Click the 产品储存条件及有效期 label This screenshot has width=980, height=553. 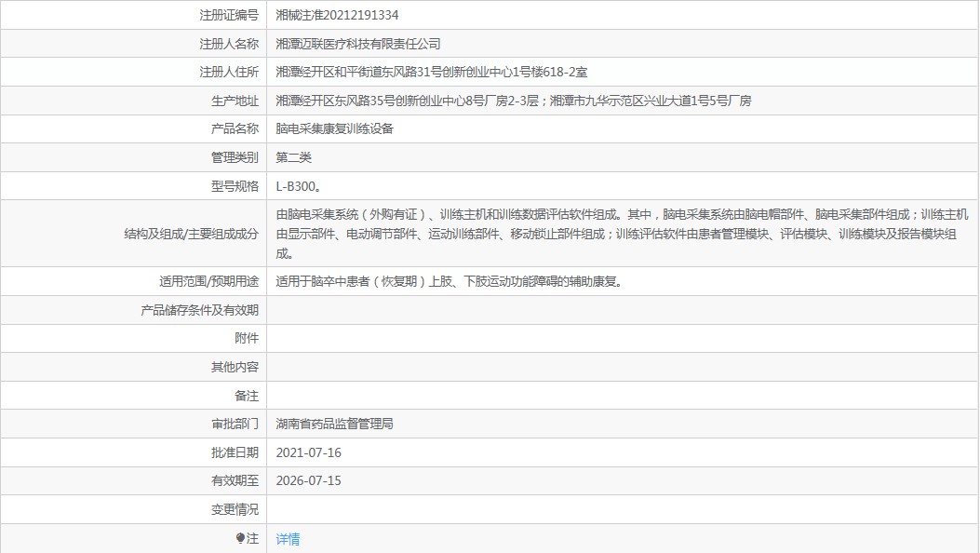199,310
